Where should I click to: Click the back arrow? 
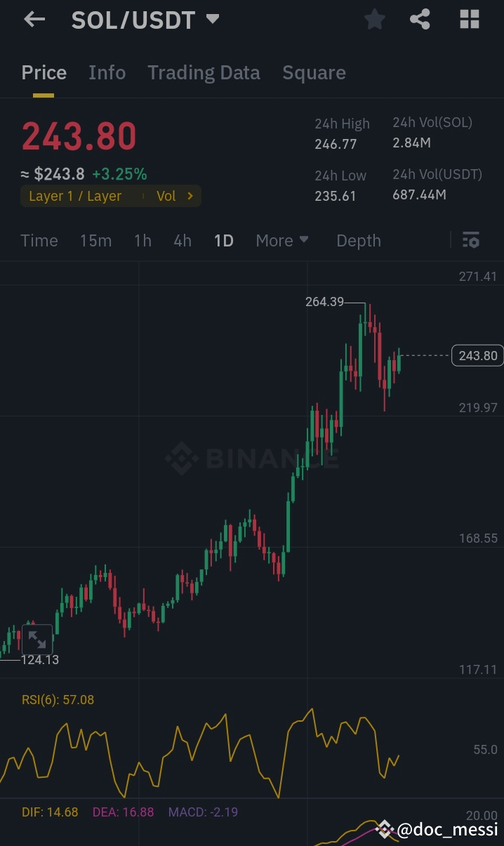(34, 19)
